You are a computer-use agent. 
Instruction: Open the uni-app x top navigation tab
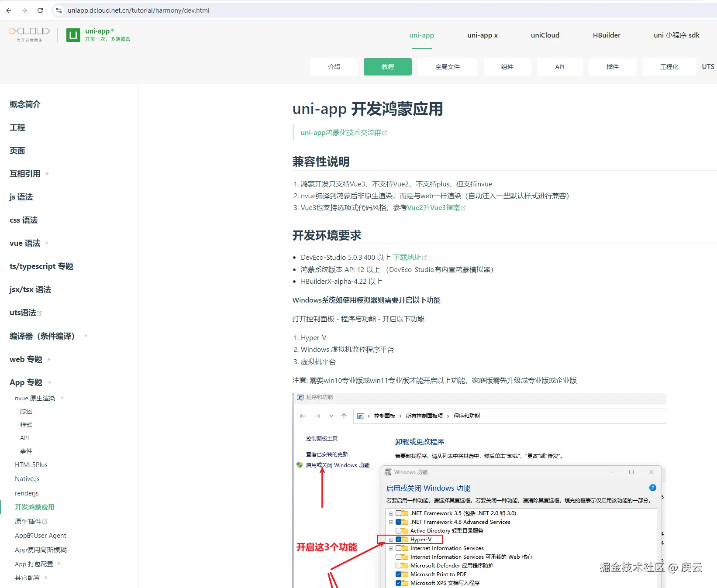coord(483,35)
